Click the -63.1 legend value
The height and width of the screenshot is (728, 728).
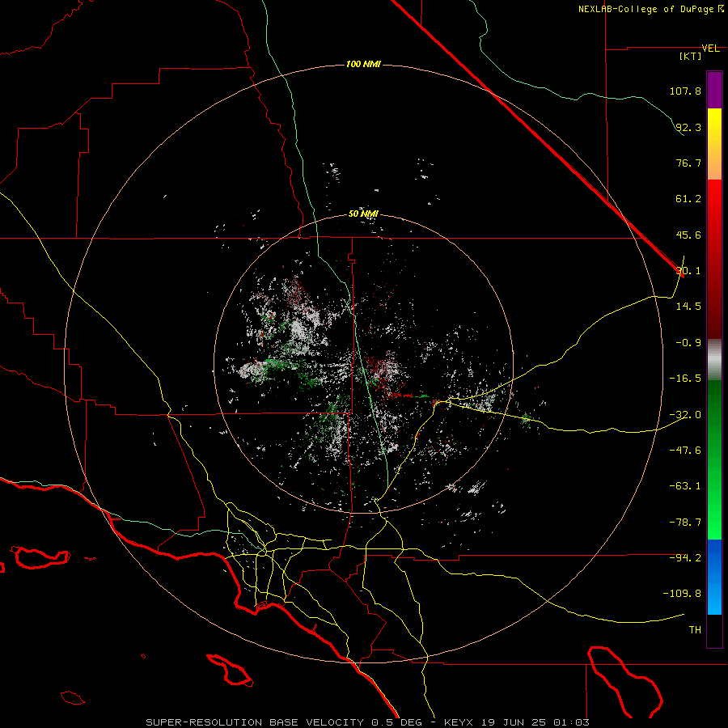(x=685, y=486)
